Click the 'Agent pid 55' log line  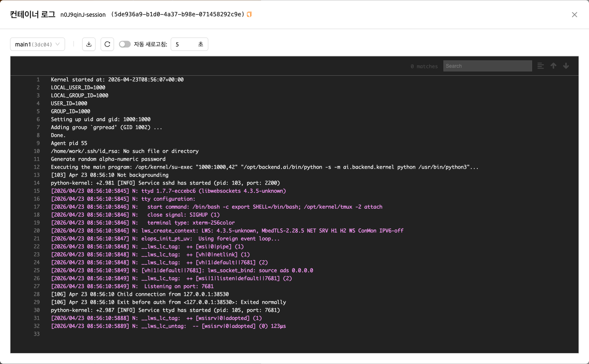[69, 143]
